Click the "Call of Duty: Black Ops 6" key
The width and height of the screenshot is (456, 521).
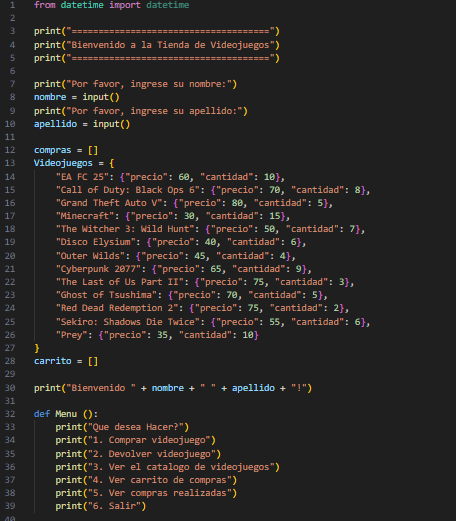(127, 190)
